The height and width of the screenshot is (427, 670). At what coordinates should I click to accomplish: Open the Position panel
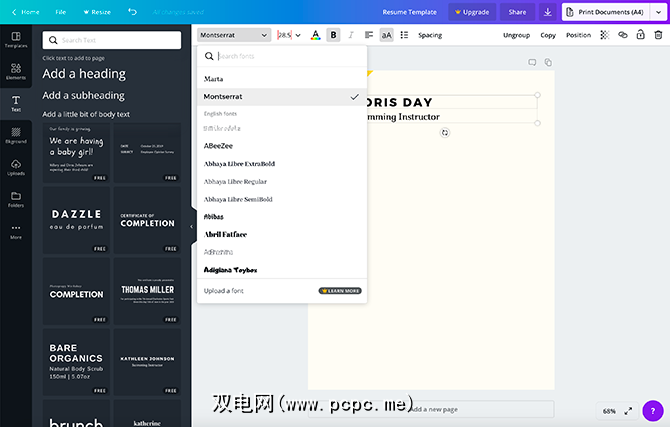point(578,35)
